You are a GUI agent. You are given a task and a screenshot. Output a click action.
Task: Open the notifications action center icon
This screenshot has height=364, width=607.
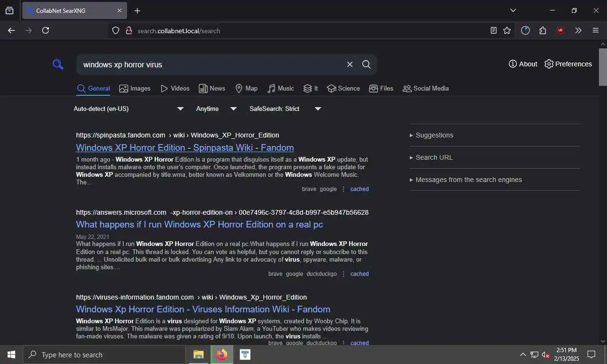591,355
